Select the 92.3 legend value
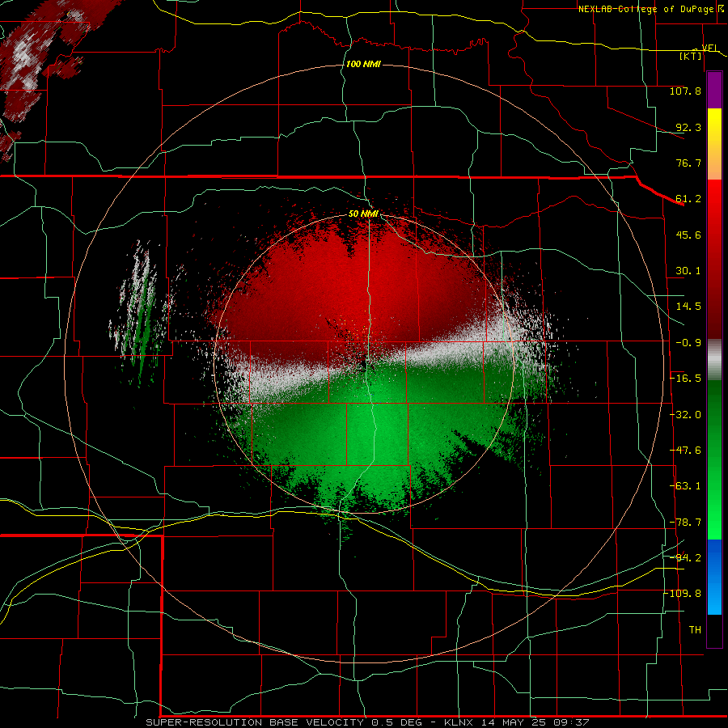The height and width of the screenshot is (728, 728). pos(688,127)
